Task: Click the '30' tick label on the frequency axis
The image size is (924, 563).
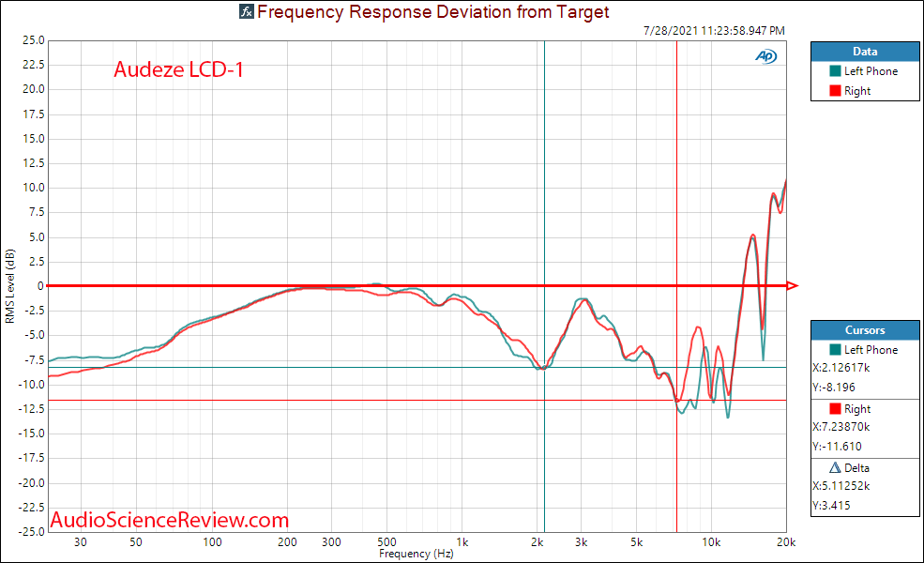Action: coord(80,542)
